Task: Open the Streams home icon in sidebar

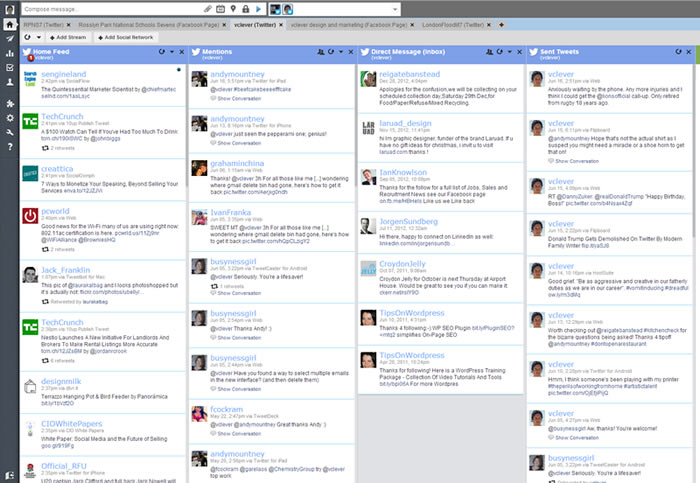Action: (9, 24)
